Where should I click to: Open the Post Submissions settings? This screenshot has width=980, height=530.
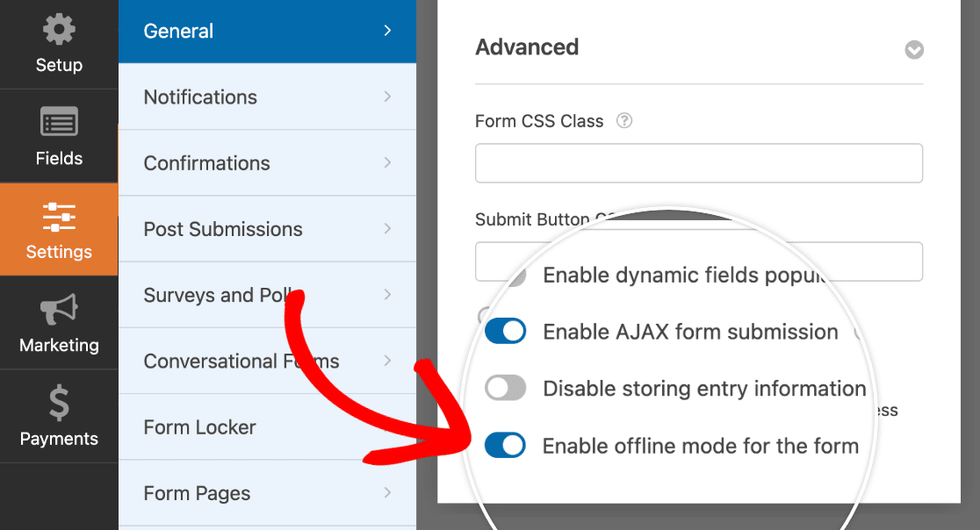point(223,229)
